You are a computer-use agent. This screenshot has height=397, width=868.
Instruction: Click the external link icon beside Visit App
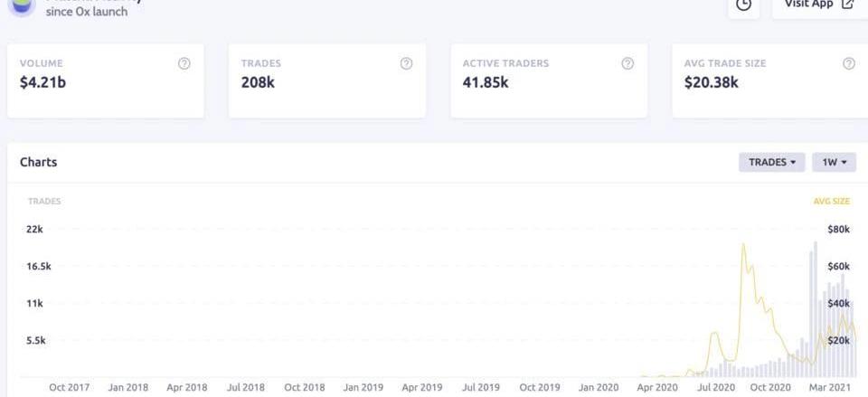(847, 4)
